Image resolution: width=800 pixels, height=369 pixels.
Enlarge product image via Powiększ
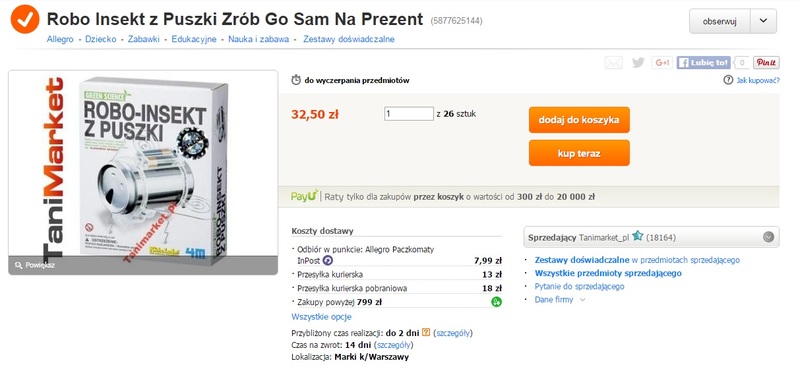click(x=35, y=265)
